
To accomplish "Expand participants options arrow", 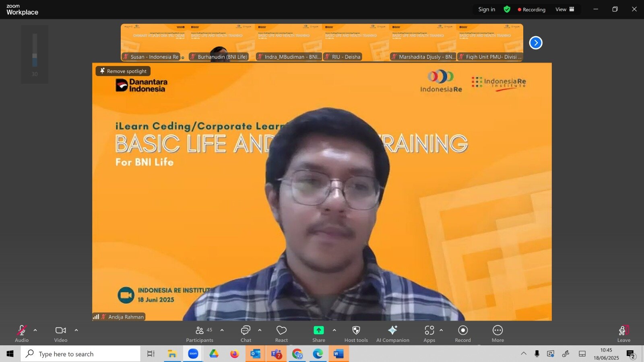I will pos(222,330).
